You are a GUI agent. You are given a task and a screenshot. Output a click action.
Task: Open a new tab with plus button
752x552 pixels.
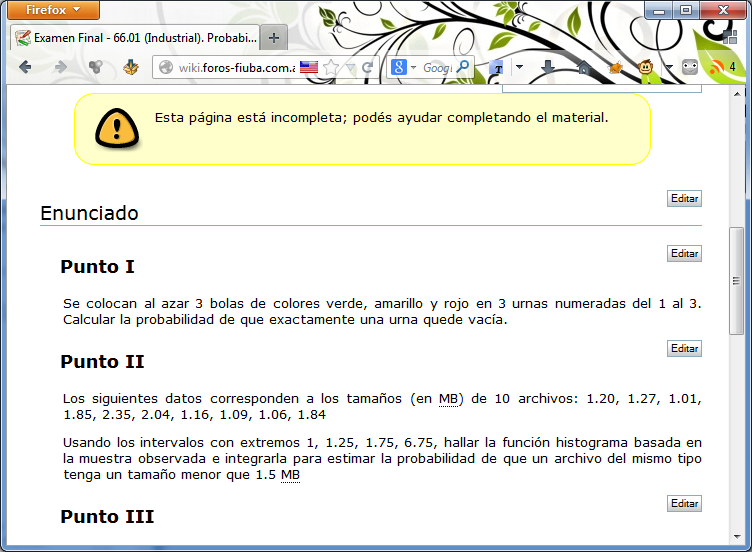[273, 38]
